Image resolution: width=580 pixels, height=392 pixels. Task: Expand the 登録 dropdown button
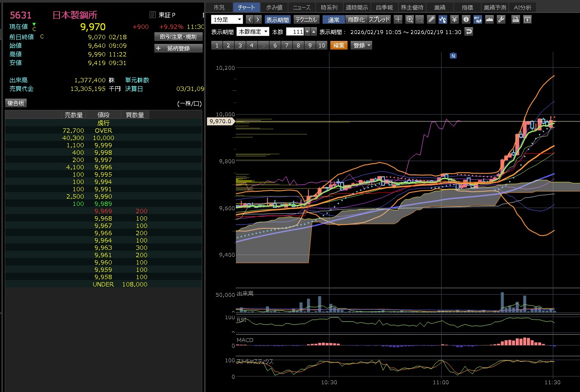pos(361,45)
